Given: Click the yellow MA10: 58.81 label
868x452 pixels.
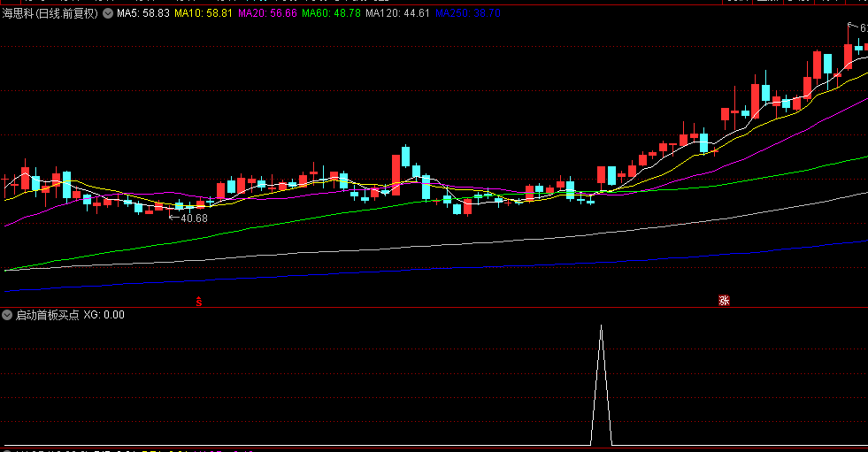Looking at the screenshot, I should tap(204, 13).
